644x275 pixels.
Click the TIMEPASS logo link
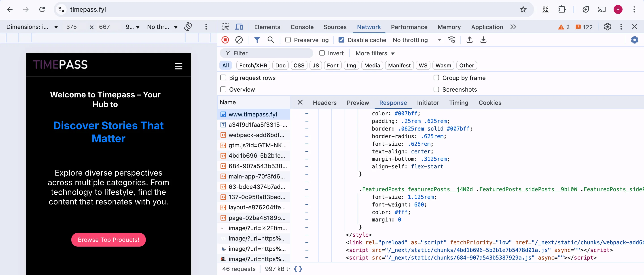60,65
